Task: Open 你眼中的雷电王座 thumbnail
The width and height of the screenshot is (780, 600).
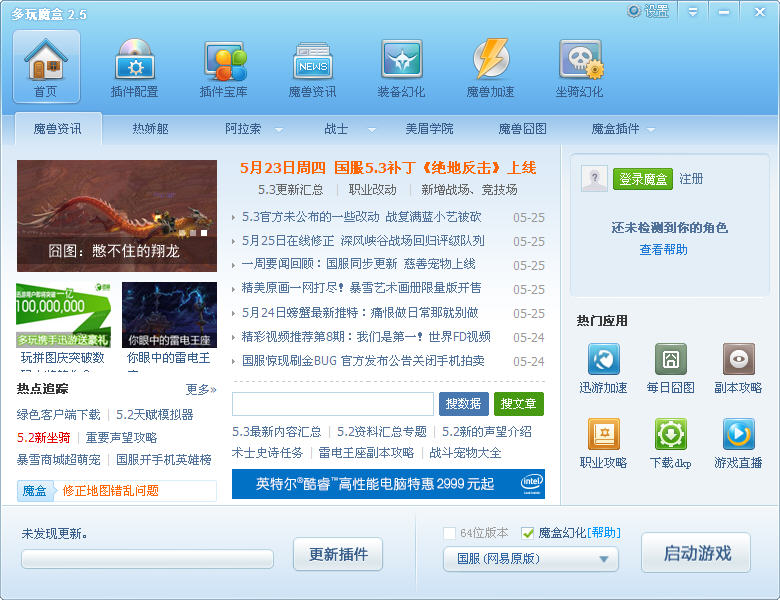Action: [x=169, y=314]
